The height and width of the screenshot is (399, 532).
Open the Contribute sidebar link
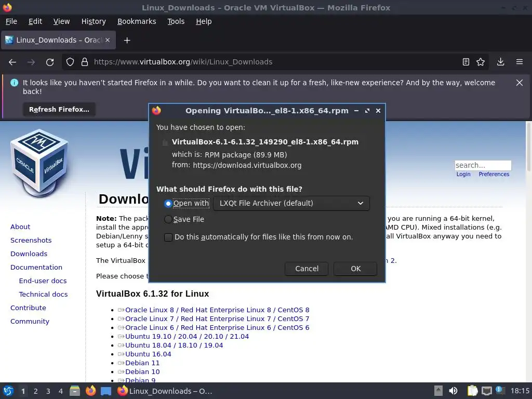(28, 308)
